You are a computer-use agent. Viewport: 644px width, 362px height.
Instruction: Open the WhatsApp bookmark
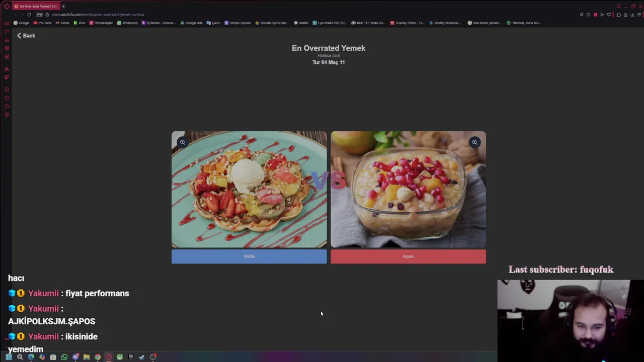[127, 23]
